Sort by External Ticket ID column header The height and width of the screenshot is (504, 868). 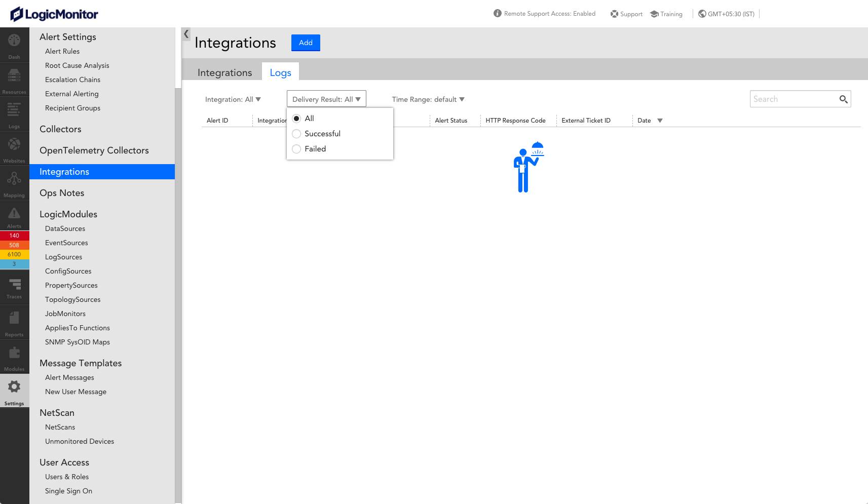coord(586,121)
